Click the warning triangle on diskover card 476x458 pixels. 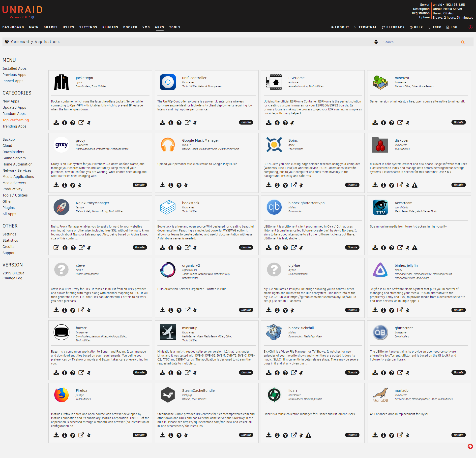click(415, 185)
